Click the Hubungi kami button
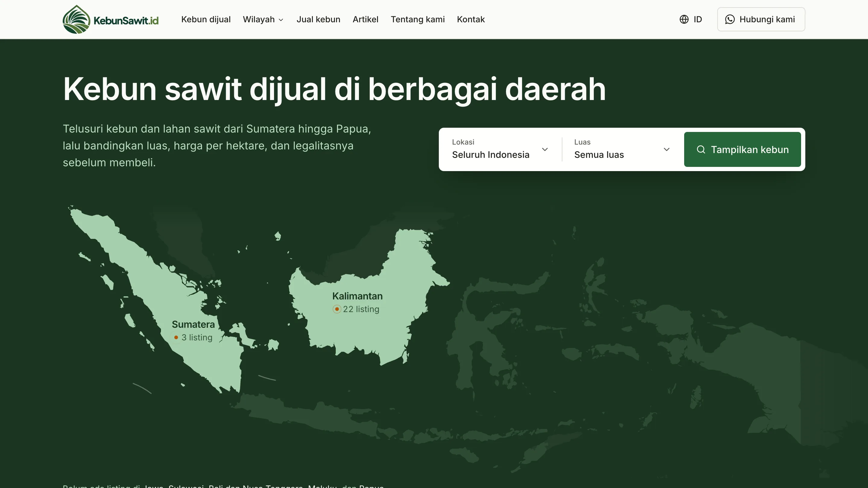This screenshot has width=868, height=488. pyautogui.click(x=761, y=20)
